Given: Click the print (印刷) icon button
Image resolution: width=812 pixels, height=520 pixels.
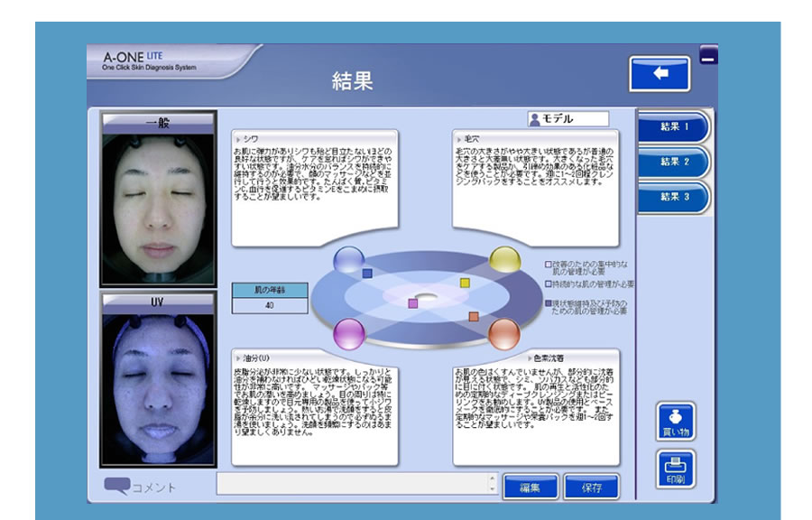Looking at the screenshot, I should tap(675, 469).
